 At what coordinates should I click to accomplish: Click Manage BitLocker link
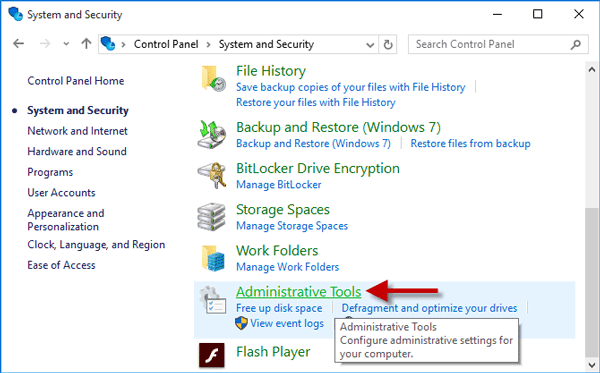tap(279, 185)
